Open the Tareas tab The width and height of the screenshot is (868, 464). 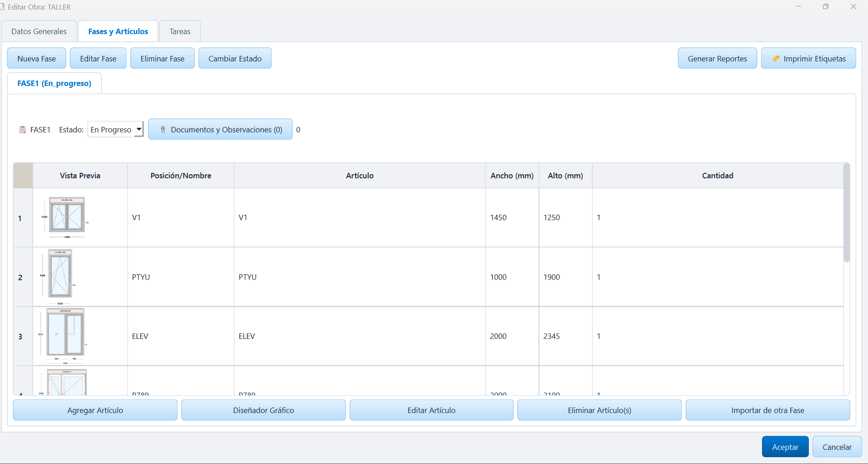tap(180, 31)
